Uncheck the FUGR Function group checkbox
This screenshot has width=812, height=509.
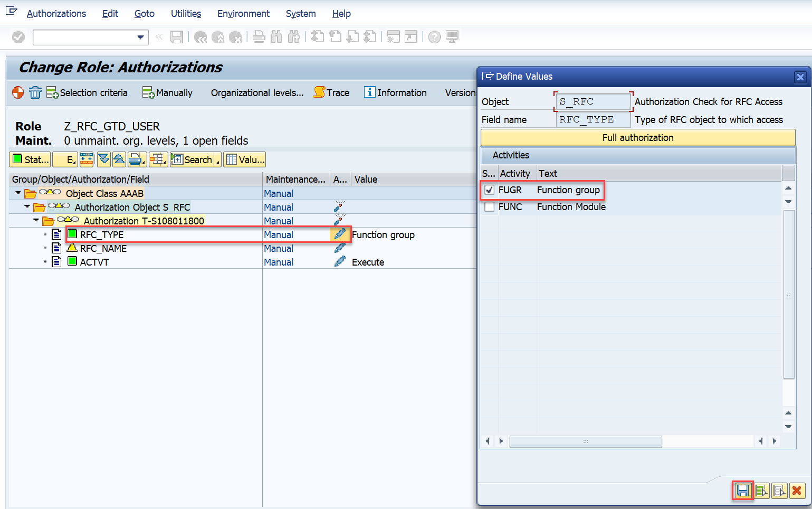click(x=490, y=190)
